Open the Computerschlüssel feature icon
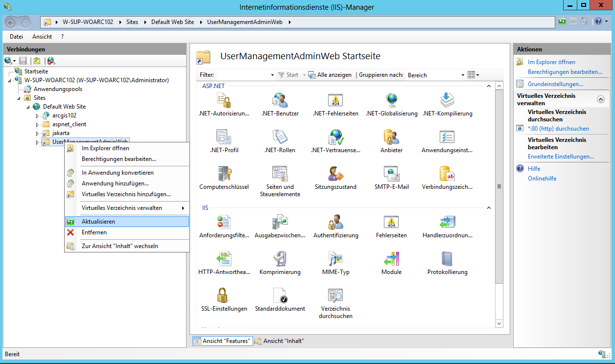Screen dimensions: 615x364 pos(224,174)
